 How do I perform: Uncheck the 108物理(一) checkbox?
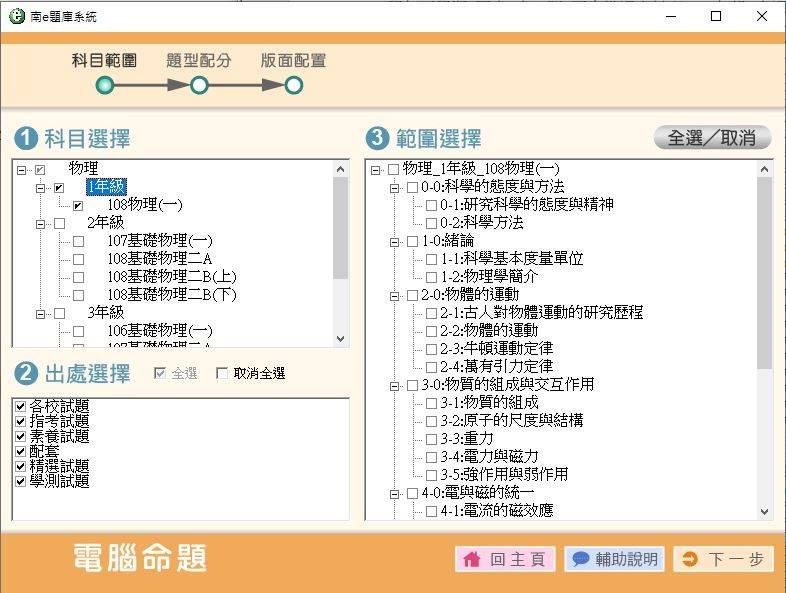(78, 206)
